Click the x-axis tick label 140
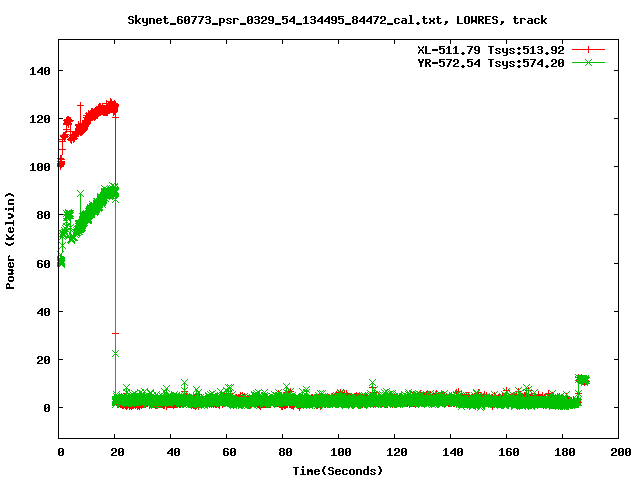Image resolution: width=640 pixels, height=480 pixels. click(x=453, y=452)
